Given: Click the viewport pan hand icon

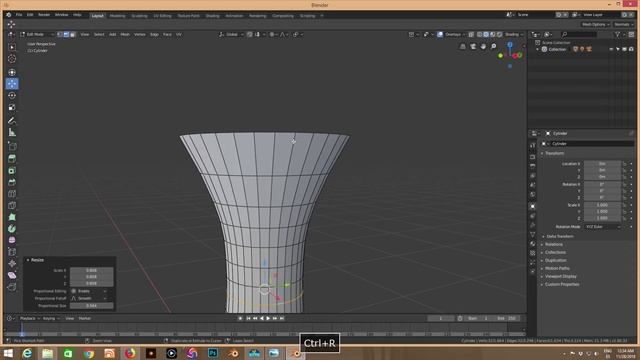Looking at the screenshot, I should (483, 47).
